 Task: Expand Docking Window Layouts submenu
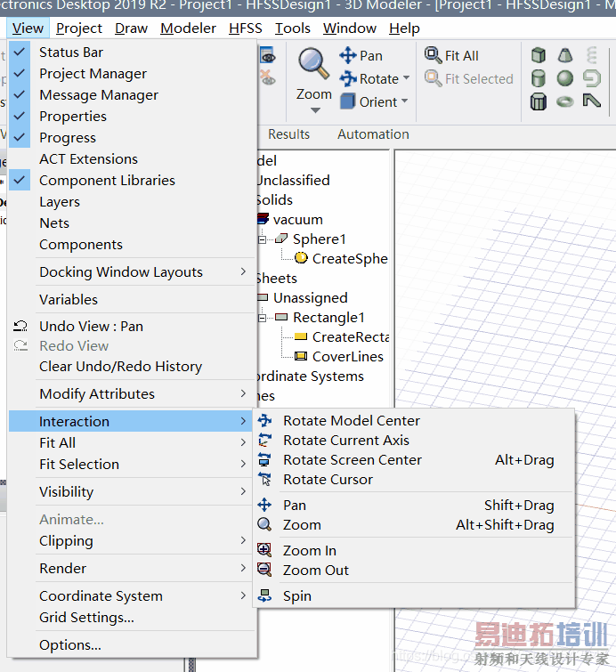[133, 272]
